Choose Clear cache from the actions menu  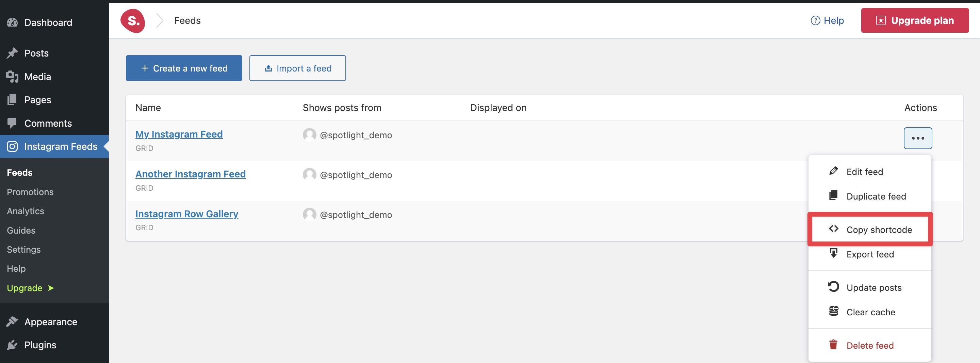870,312
